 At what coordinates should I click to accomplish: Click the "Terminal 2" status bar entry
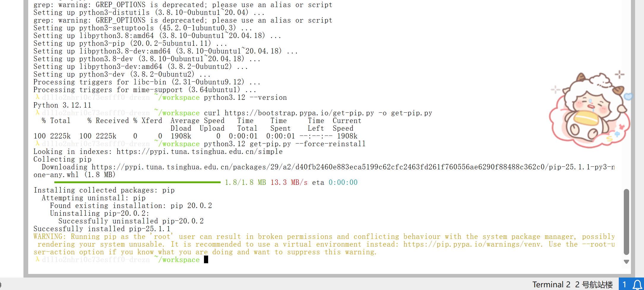pyautogui.click(x=551, y=285)
